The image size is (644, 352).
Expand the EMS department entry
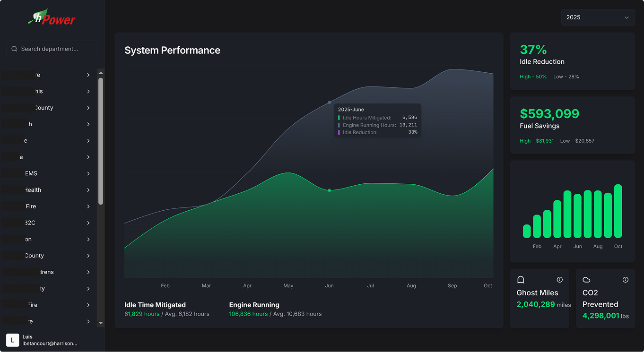47,173
